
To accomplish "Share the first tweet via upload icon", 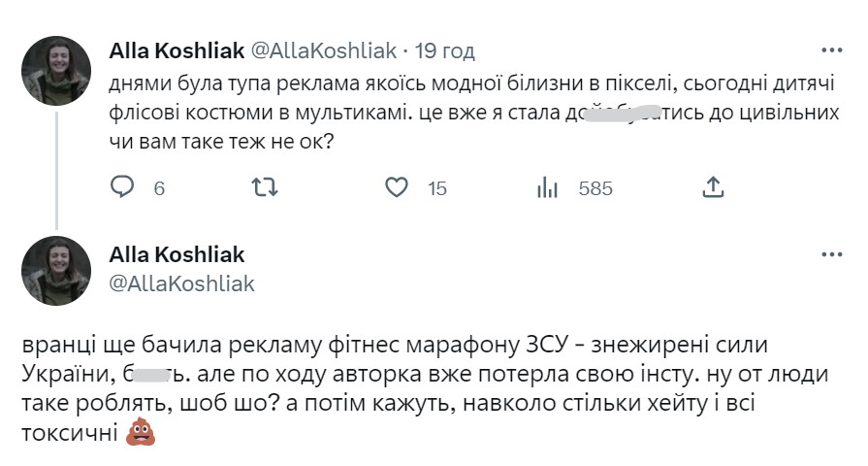I will click(712, 187).
